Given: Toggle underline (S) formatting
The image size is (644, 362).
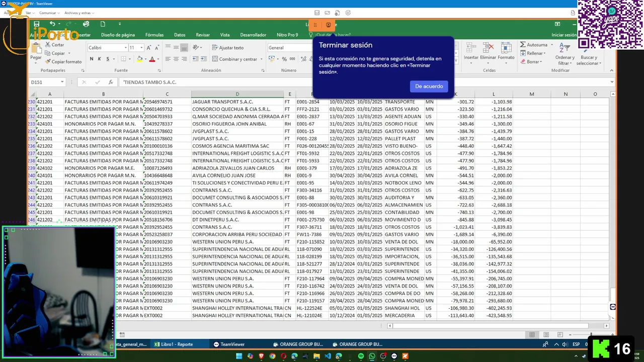Looking at the screenshot, I should coord(108,59).
